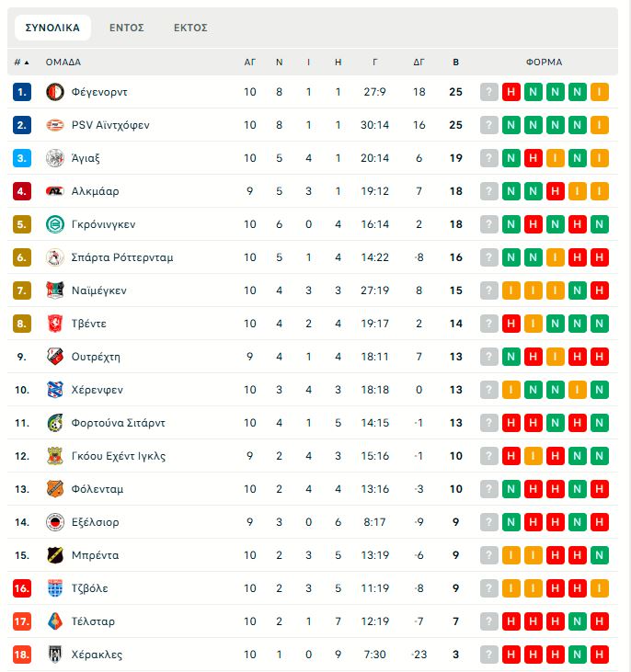Viewport: 631px width, 672px height.
Task: Open the Ναϊμέγκεν team link
Action: 98,290
